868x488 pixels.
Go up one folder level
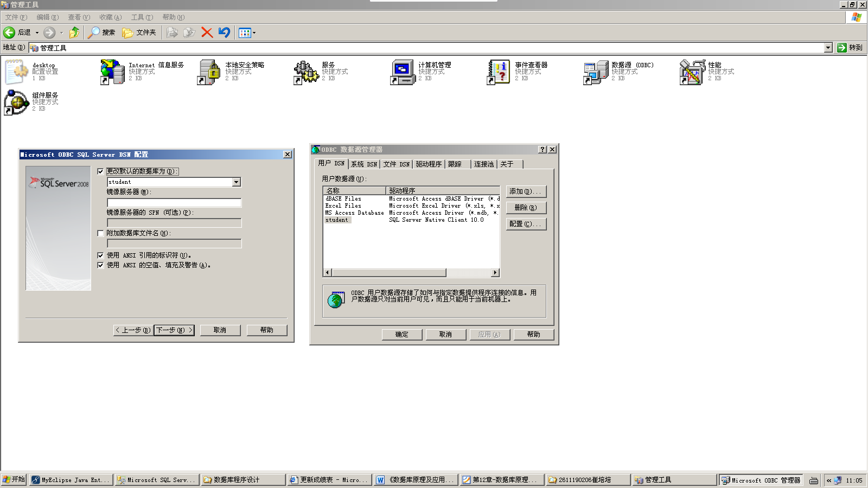tap(74, 33)
